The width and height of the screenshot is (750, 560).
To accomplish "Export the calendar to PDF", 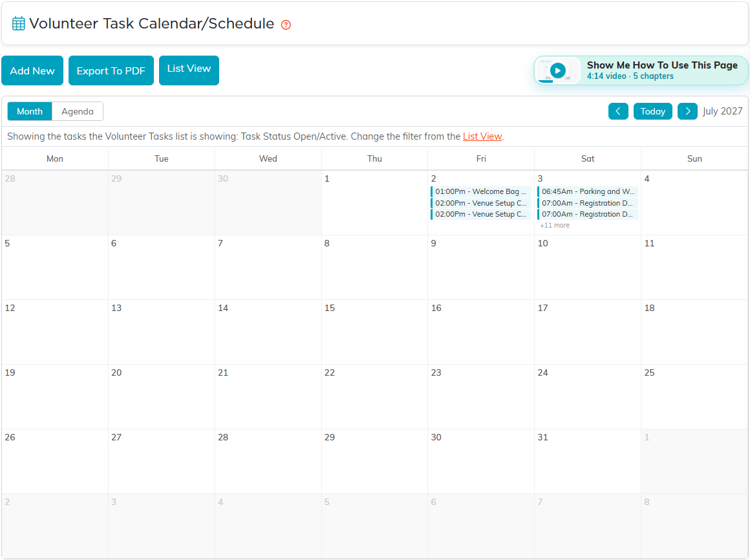I will coord(111,70).
